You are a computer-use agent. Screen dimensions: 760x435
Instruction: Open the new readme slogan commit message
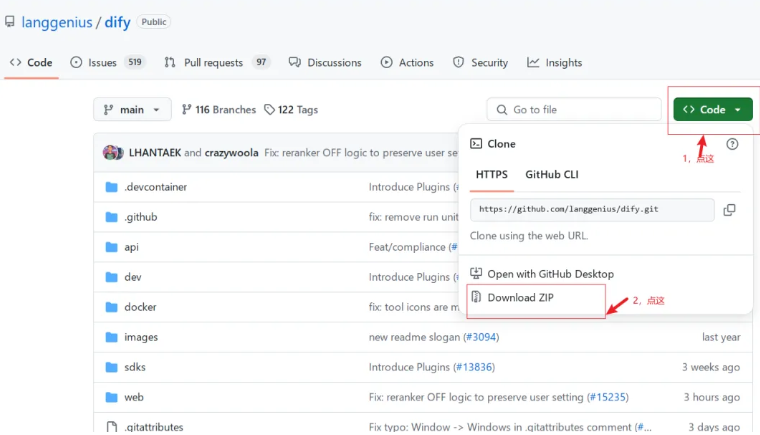(x=414, y=338)
